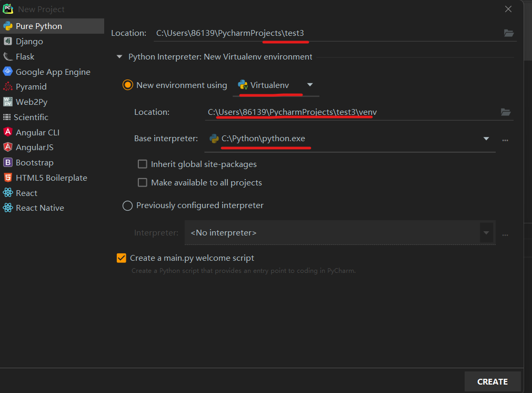
Task: Click the PyCharm logo icon in title bar
Action: click(8, 9)
